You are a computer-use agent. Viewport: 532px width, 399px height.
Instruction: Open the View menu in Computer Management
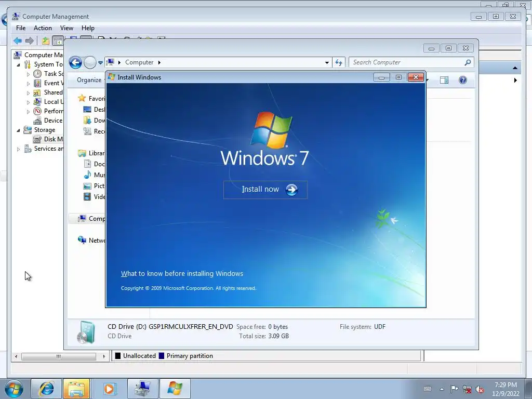point(66,28)
